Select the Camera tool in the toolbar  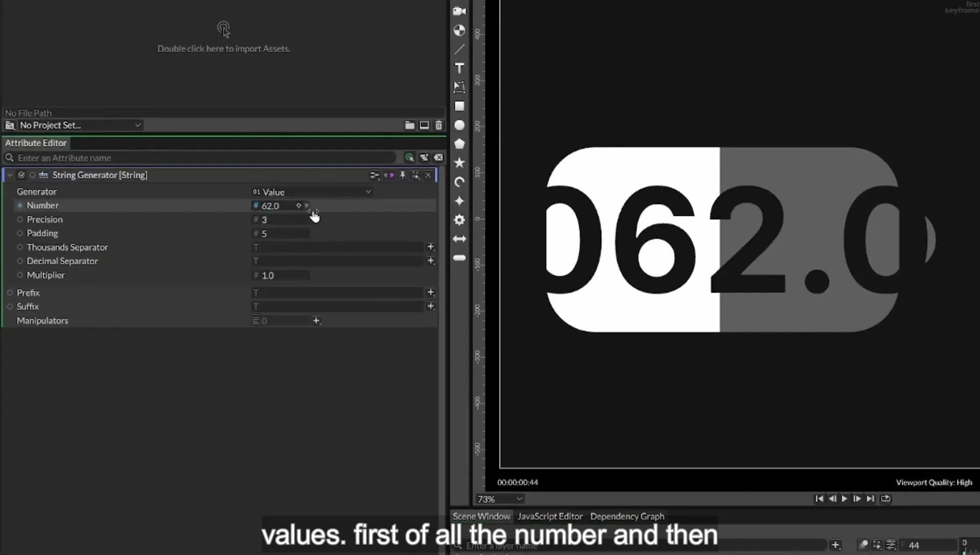(x=459, y=11)
